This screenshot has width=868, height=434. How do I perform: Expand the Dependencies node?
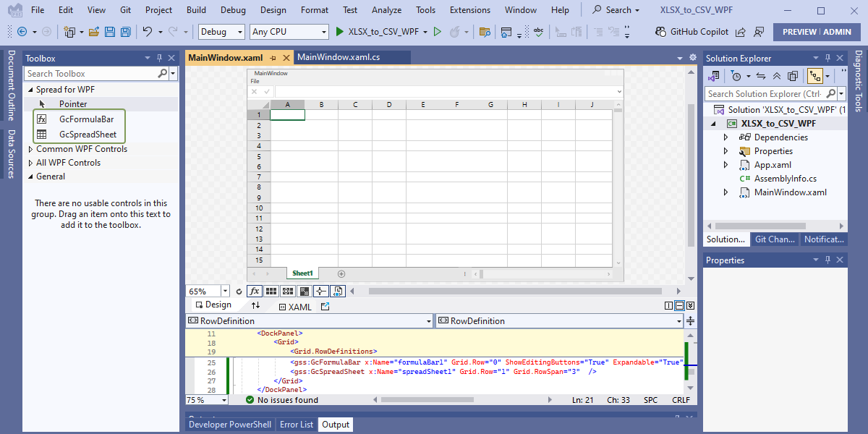726,137
